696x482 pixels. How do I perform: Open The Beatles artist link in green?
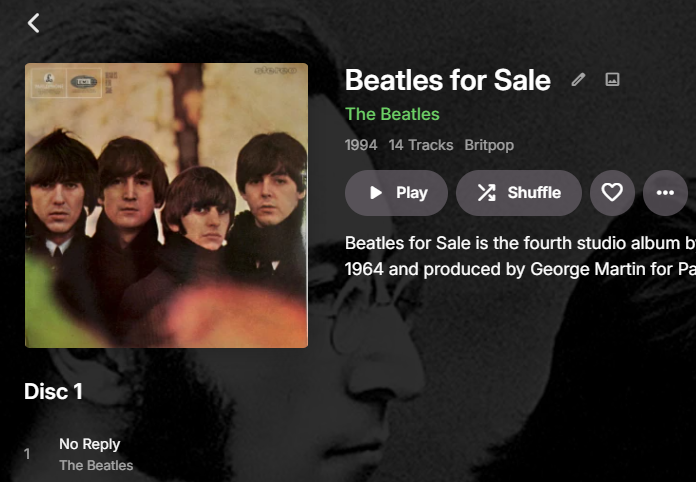pyautogui.click(x=392, y=113)
